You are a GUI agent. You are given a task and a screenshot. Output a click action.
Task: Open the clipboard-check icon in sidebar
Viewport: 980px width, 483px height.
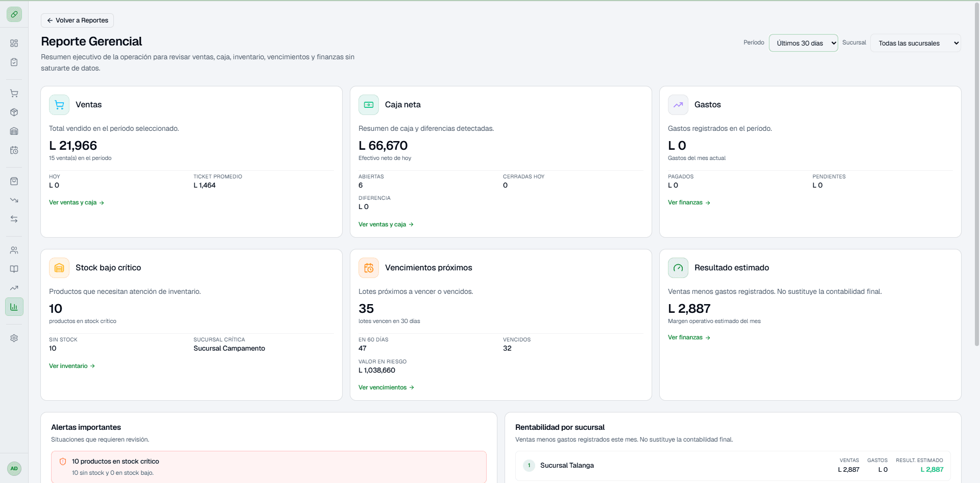coord(14,62)
